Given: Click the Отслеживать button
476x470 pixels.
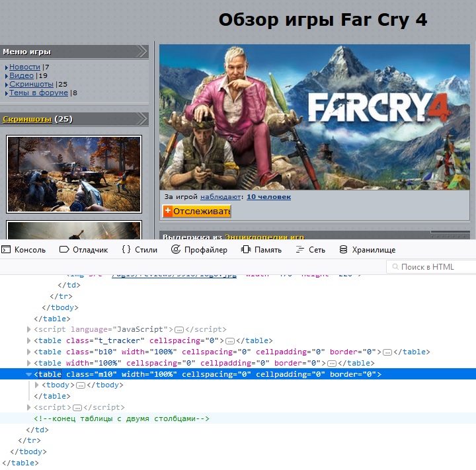Looking at the screenshot, I should tap(197, 212).
